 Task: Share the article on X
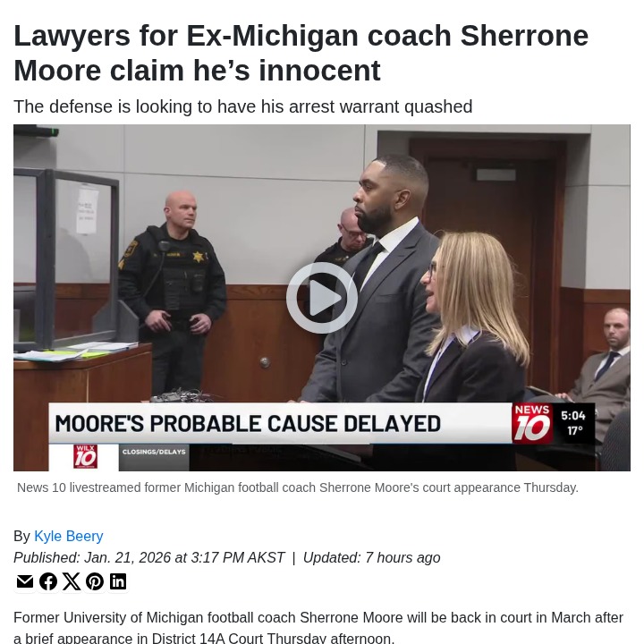click(x=72, y=581)
